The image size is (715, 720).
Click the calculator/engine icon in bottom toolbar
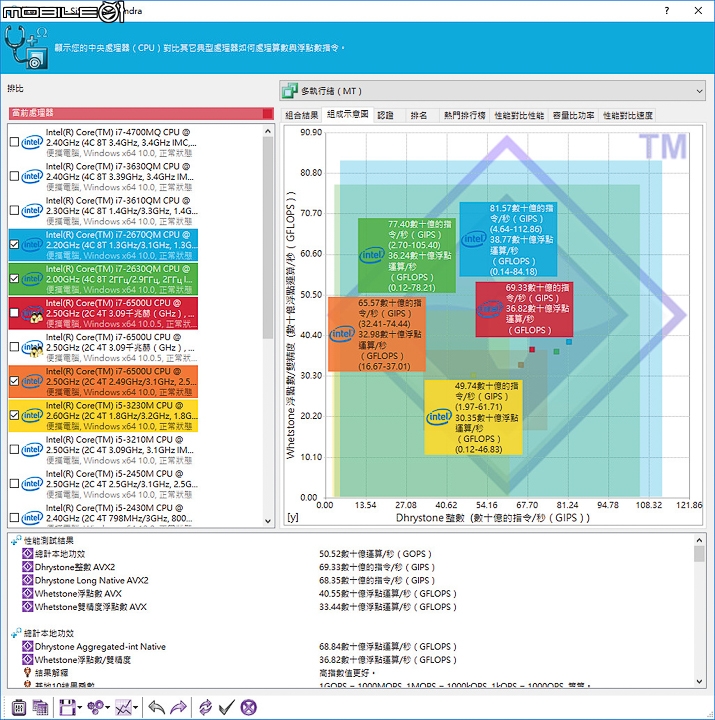tap(18, 707)
